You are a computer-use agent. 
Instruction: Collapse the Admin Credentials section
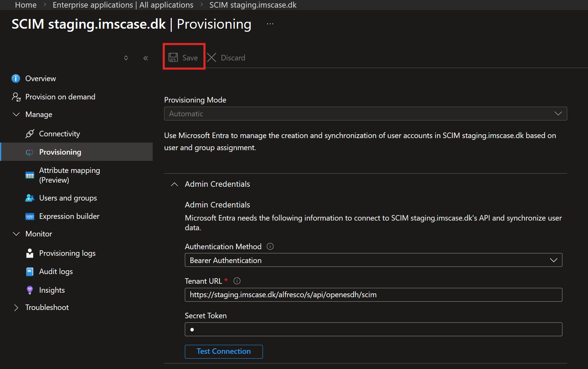click(174, 184)
